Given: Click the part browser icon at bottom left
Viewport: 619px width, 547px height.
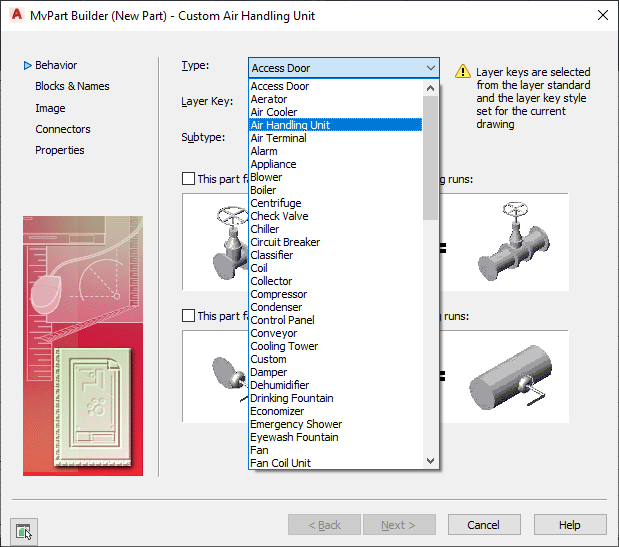Looking at the screenshot, I should coord(24,532).
